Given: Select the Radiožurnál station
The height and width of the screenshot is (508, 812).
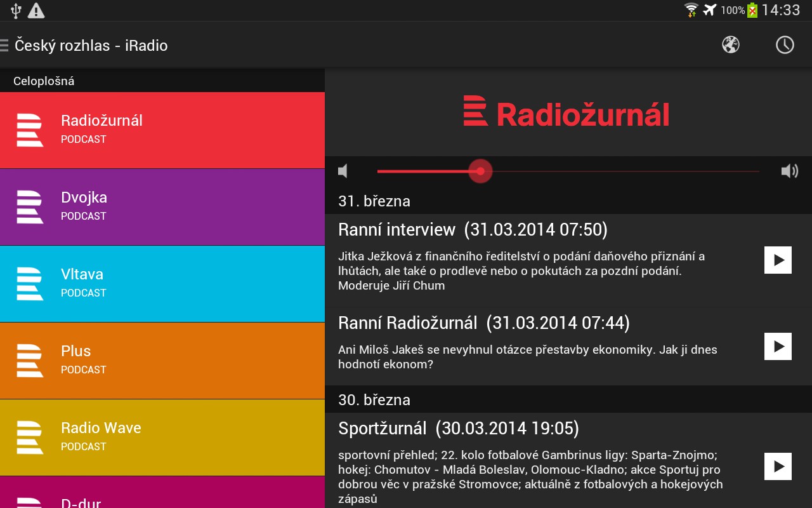Looking at the screenshot, I should (x=162, y=130).
